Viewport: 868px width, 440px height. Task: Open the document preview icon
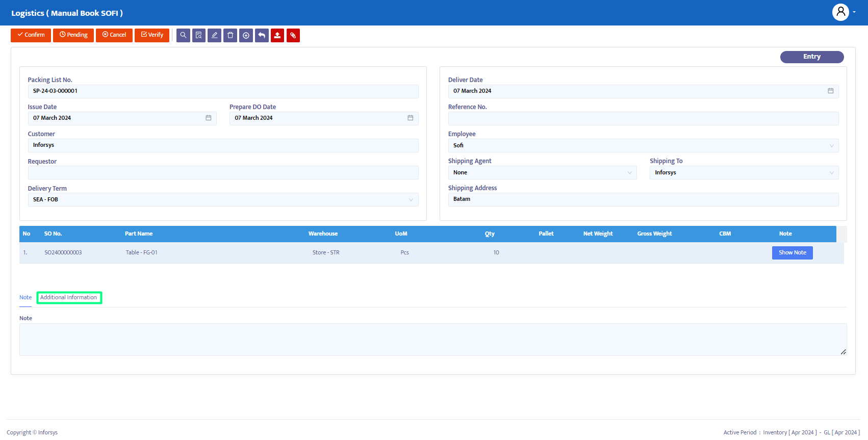[x=199, y=35]
